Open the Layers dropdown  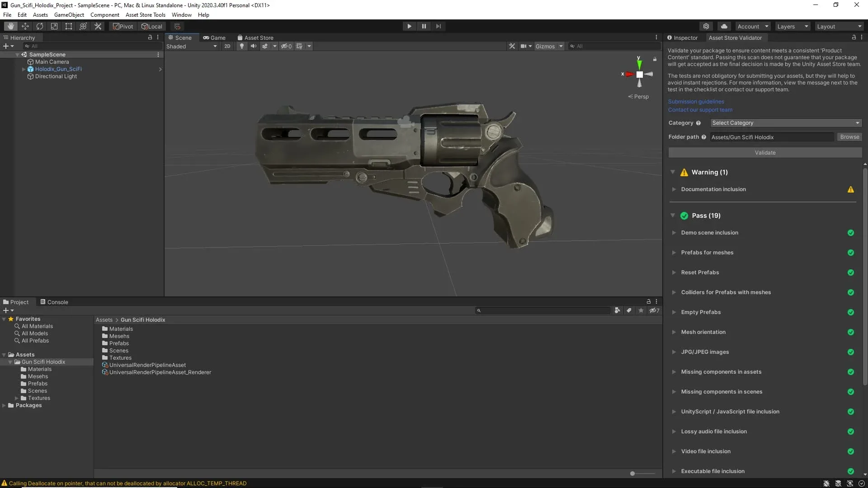pos(793,26)
